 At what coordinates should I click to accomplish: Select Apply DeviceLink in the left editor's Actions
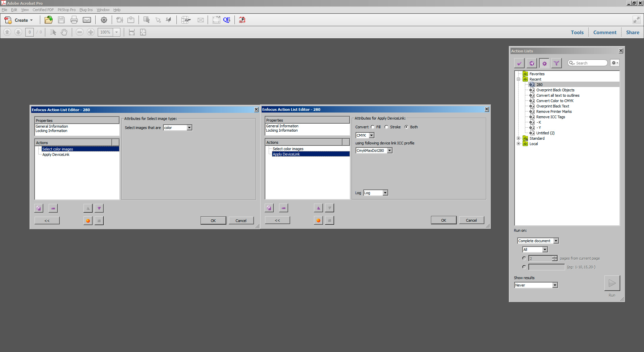click(x=56, y=155)
